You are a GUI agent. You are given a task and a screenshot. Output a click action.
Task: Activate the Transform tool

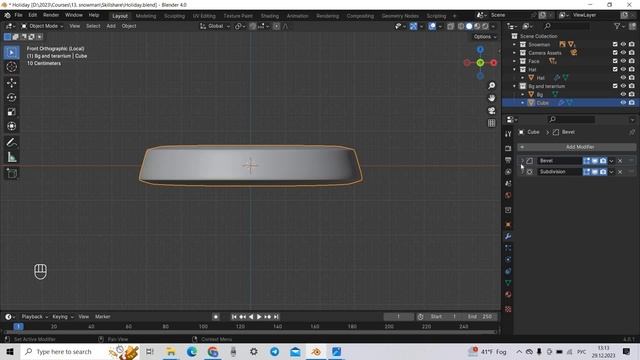11,126
